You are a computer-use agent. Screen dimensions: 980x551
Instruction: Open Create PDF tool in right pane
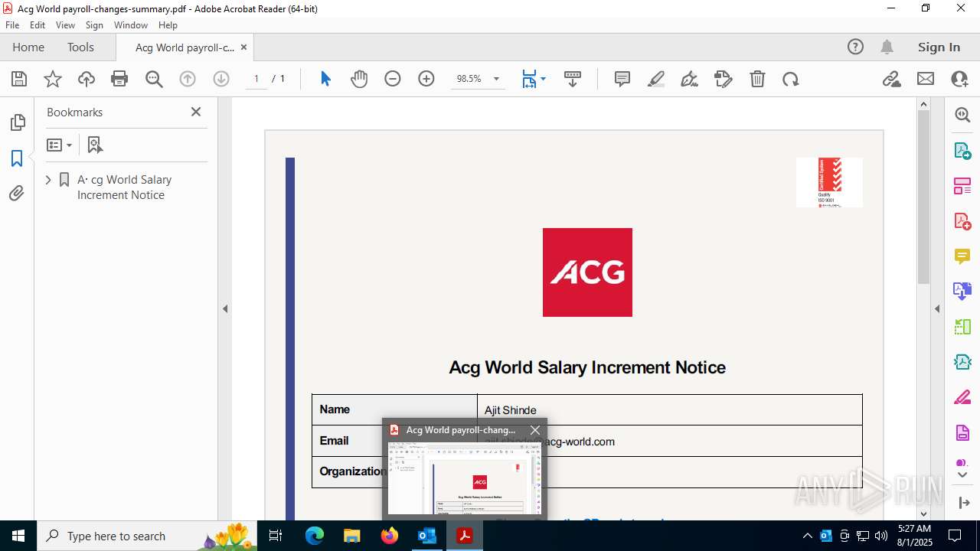[962, 221]
